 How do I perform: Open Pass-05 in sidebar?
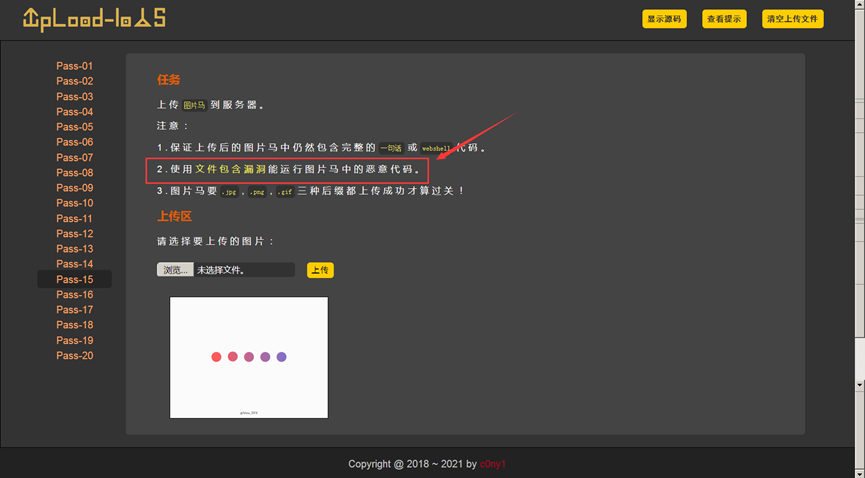[74, 127]
